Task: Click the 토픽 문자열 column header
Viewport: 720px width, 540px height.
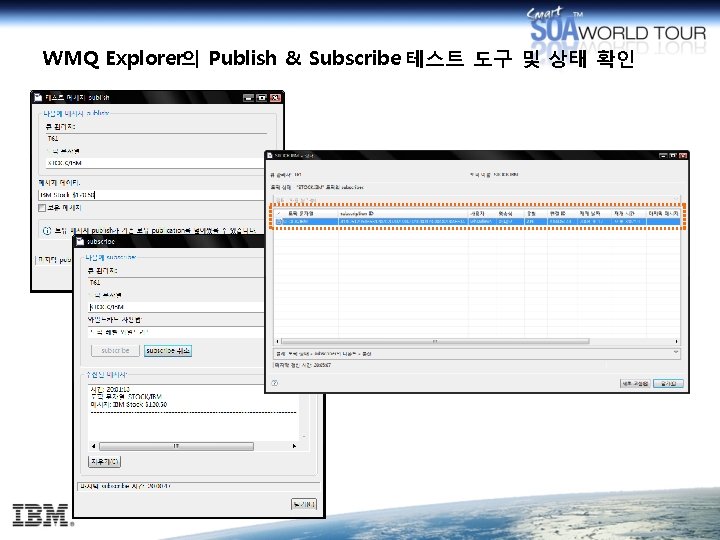Action: click(x=310, y=214)
